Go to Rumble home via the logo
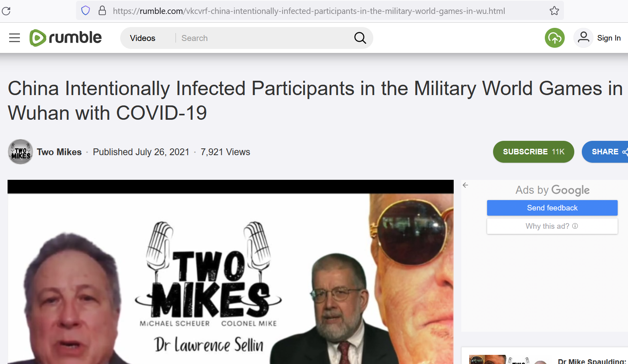The image size is (628, 364). (x=66, y=38)
